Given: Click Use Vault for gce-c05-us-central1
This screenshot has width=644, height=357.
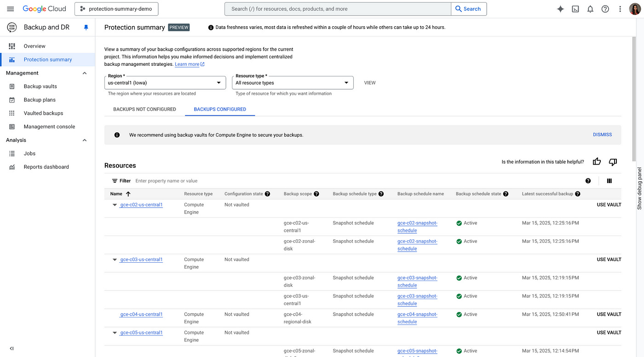Looking at the screenshot, I should click(x=609, y=332).
